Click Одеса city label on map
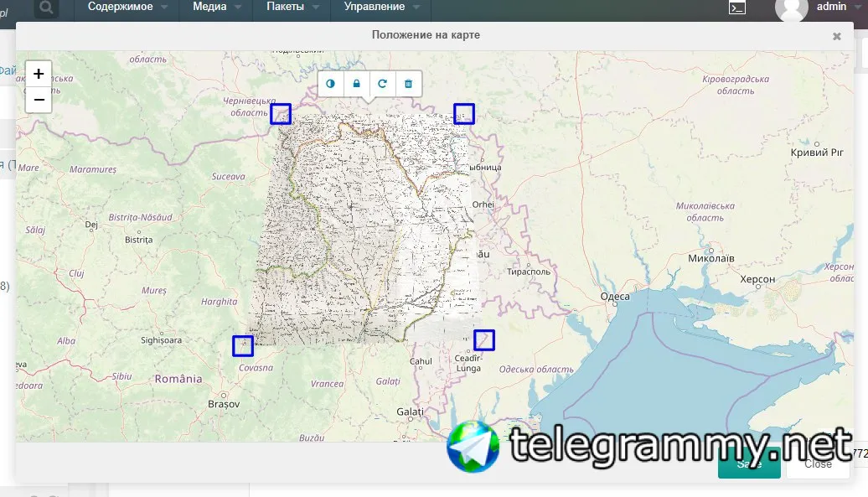This screenshot has width=868, height=497. 615,297
